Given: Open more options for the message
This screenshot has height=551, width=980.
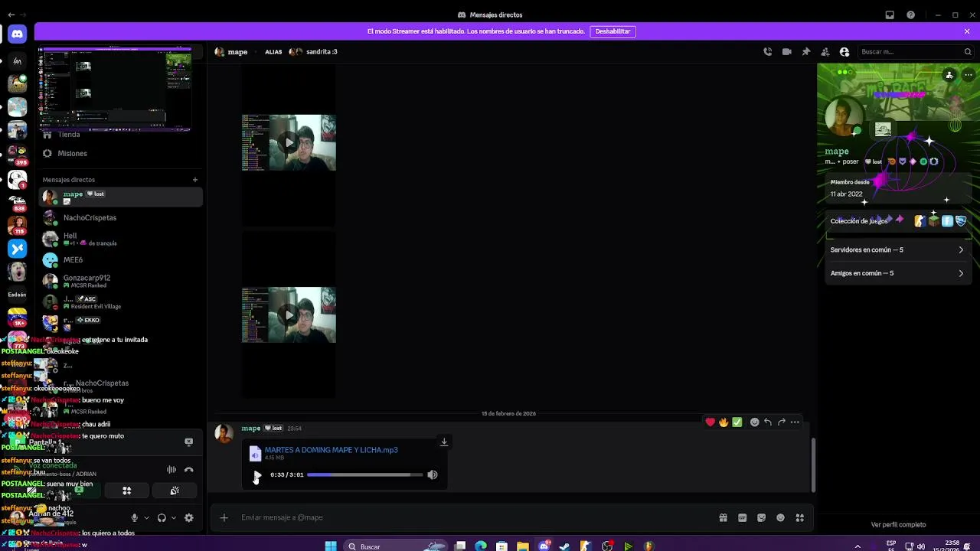Looking at the screenshot, I should (795, 422).
